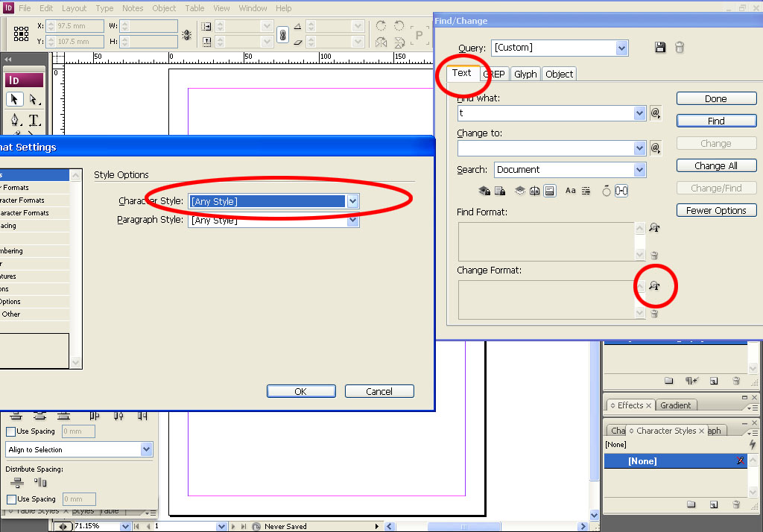
Task: Select the Type tool
Action: pyautogui.click(x=34, y=120)
